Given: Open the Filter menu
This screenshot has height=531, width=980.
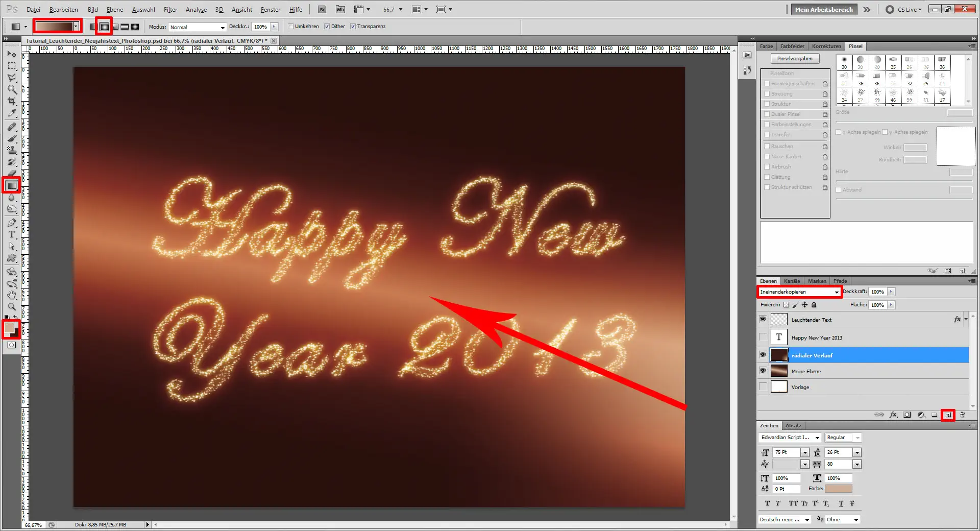Looking at the screenshot, I should pos(170,9).
